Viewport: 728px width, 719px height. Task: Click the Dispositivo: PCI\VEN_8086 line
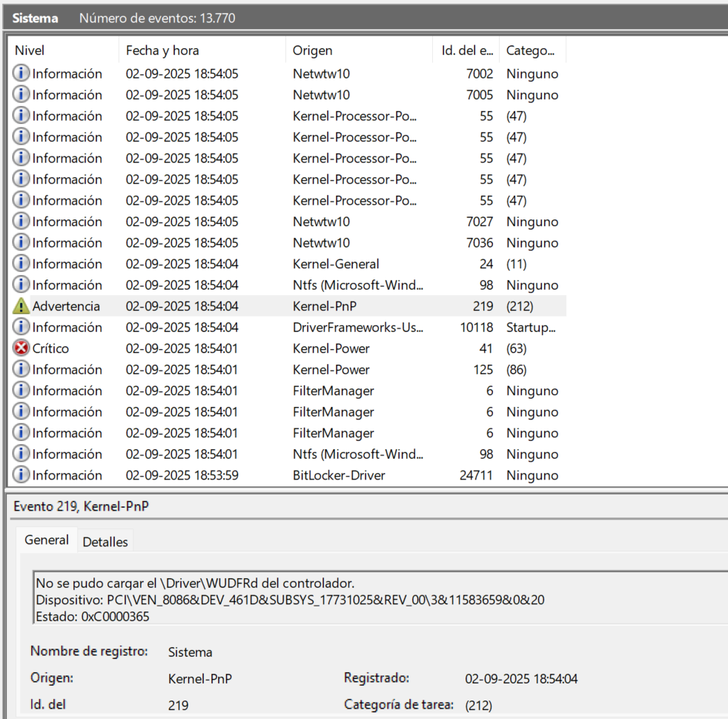coord(290,600)
